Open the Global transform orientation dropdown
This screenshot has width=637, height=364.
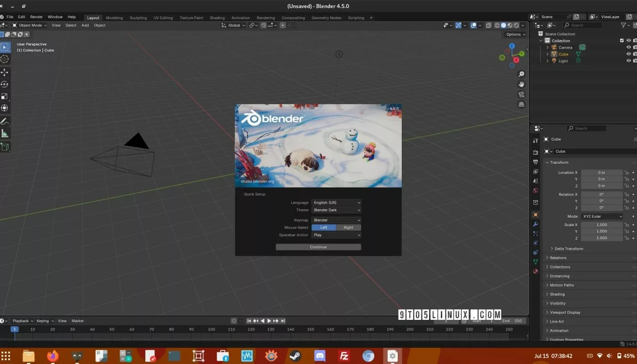(233, 25)
